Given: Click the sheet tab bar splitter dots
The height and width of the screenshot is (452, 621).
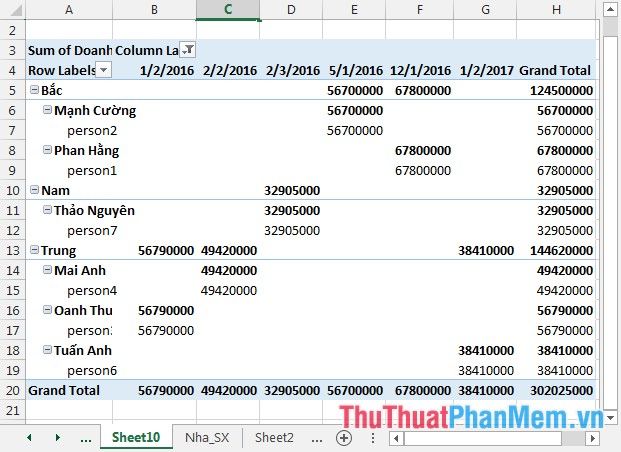Looking at the screenshot, I should pos(373,438).
